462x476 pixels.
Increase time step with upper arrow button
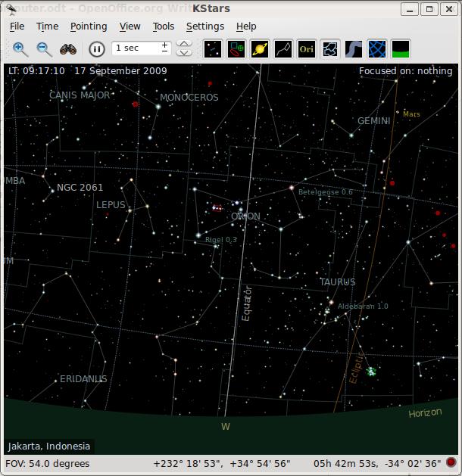(184, 44)
